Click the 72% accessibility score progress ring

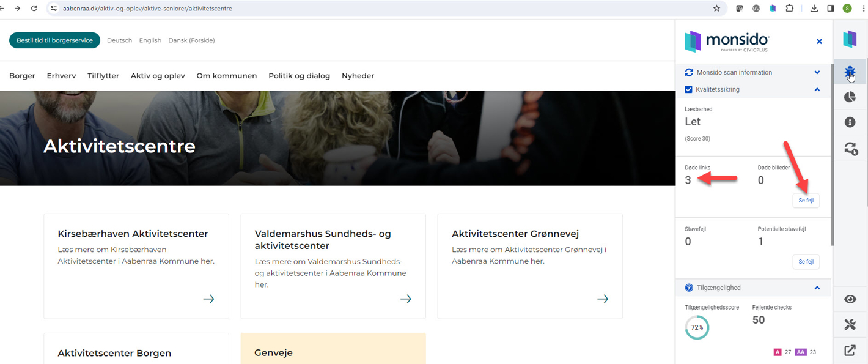697,327
